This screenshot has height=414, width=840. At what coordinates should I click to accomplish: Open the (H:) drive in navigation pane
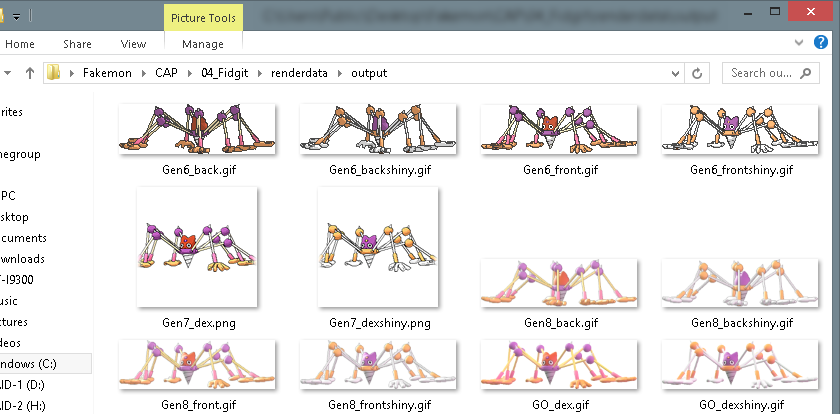point(22,405)
